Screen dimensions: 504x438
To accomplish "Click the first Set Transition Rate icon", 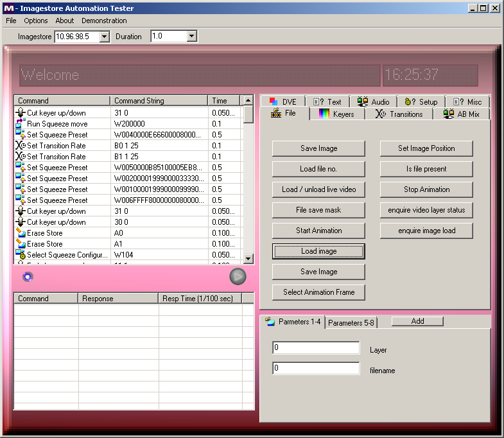I will (20, 146).
